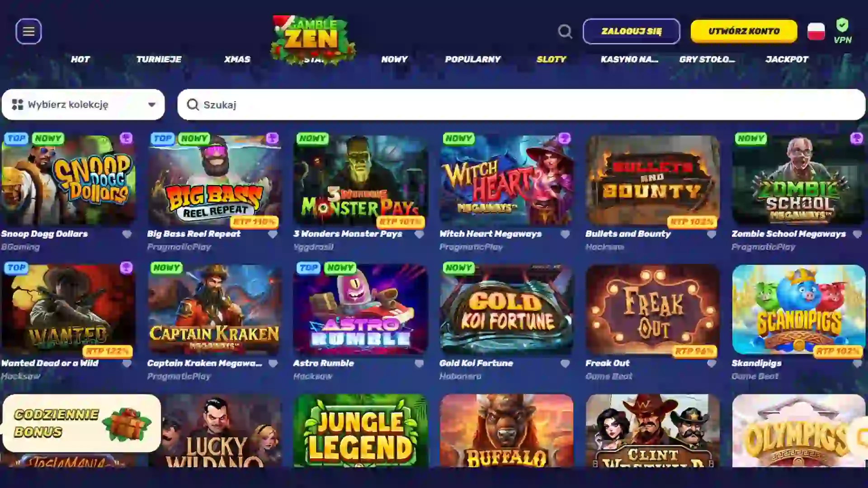Open the JACKPOT category tab
The height and width of the screenshot is (488, 868).
click(x=787, y=59)
